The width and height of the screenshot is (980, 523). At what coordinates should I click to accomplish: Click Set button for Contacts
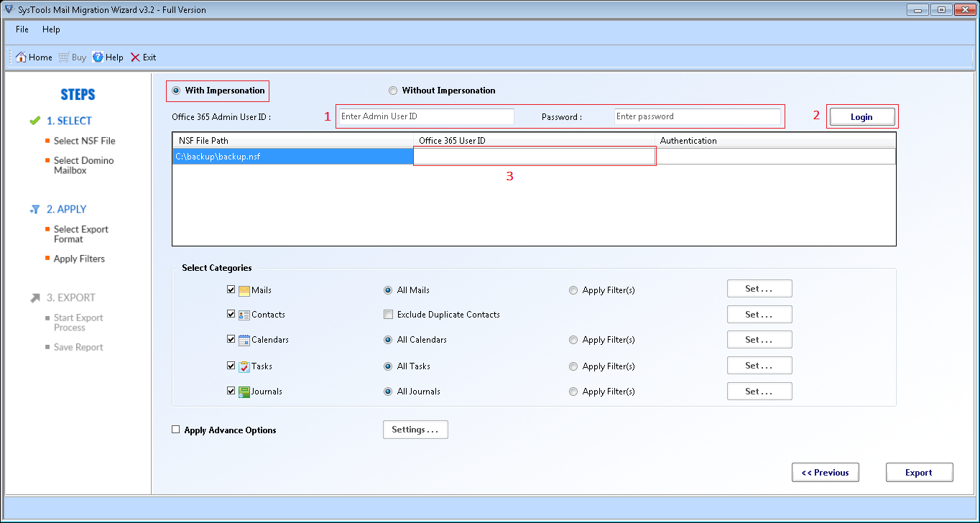click(x=759, y=314)
